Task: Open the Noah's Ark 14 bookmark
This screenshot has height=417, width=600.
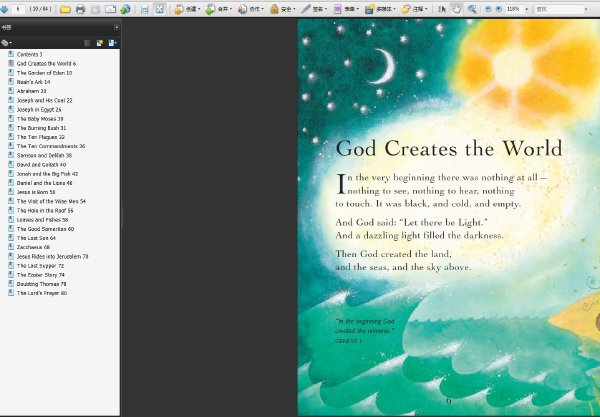Action: click(33, 82)
